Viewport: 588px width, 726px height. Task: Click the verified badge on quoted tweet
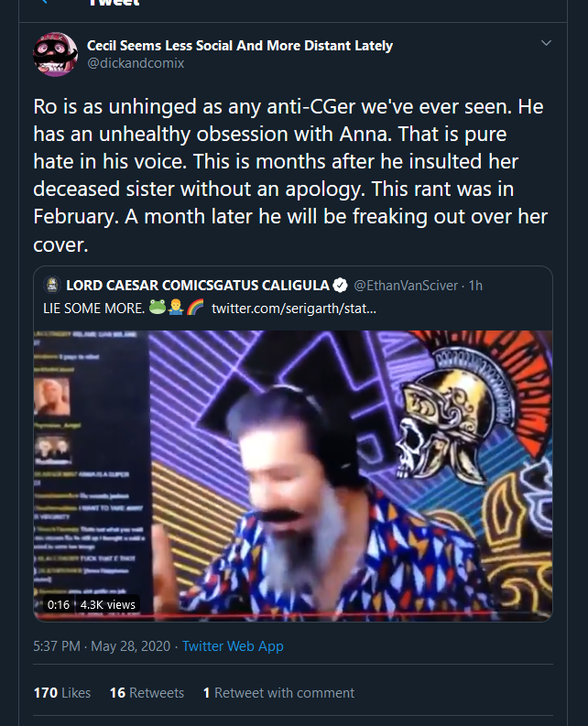click(341, 286)
